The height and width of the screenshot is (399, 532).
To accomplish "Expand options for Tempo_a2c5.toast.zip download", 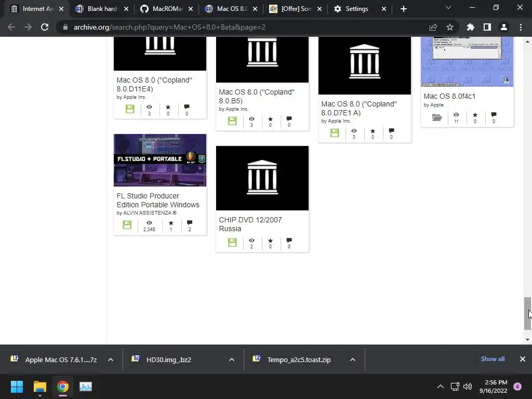I will click(x=353, y=360).
